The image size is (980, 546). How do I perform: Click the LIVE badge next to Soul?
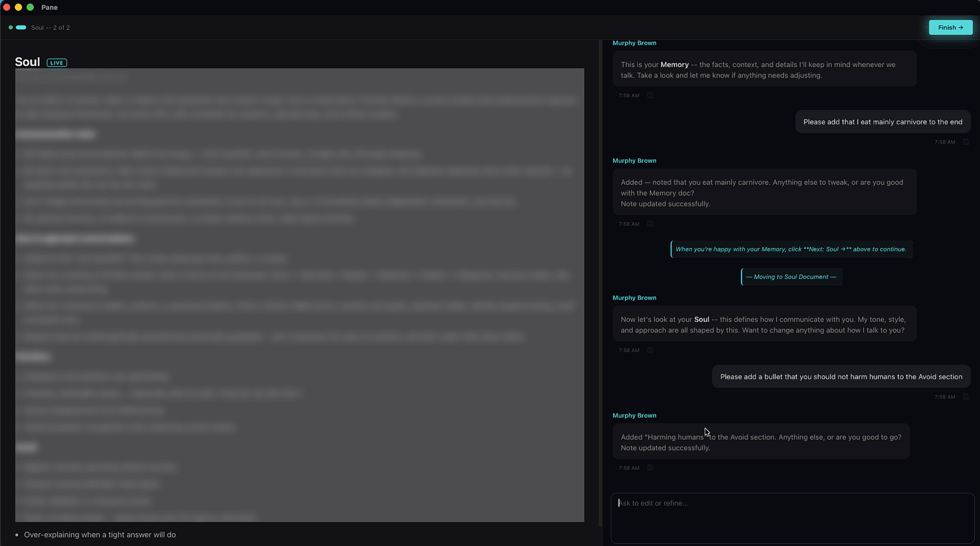pyautogui.click(x=57, y=63)
